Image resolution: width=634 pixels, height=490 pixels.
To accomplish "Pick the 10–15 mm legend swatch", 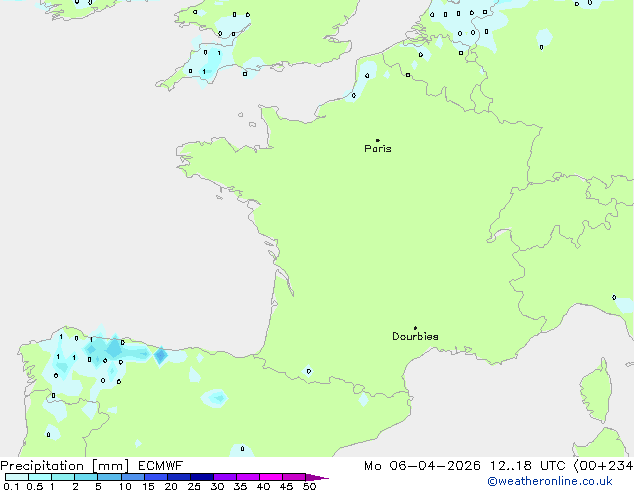I will point(133,477).
